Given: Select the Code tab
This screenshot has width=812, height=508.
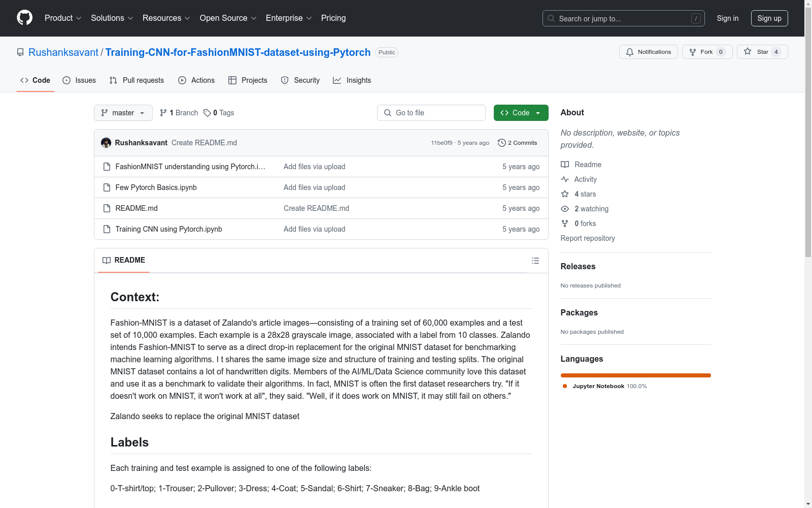Looking at the screenshot, I should (x=36, y=80).
